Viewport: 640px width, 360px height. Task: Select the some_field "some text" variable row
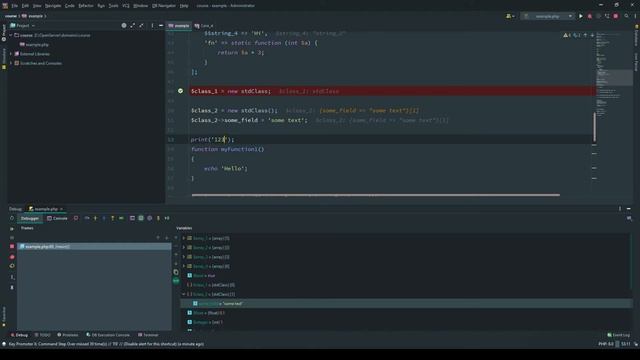click(406, 304)
